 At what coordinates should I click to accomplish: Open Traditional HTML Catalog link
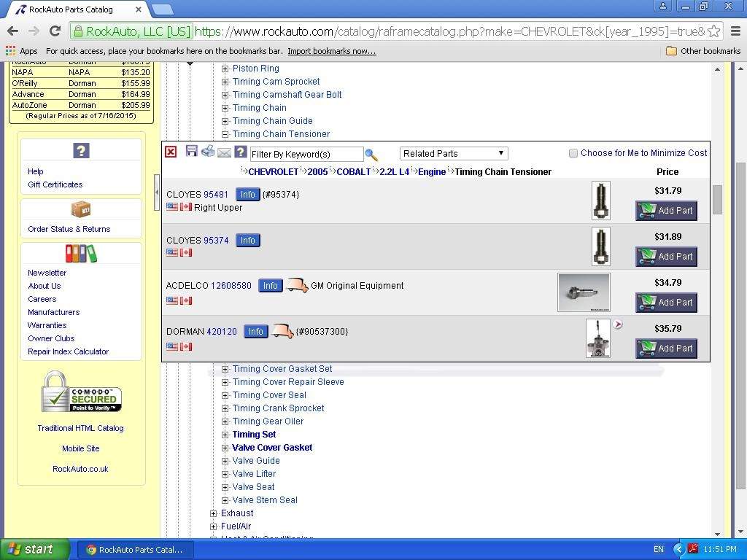[x=80, y=428]
